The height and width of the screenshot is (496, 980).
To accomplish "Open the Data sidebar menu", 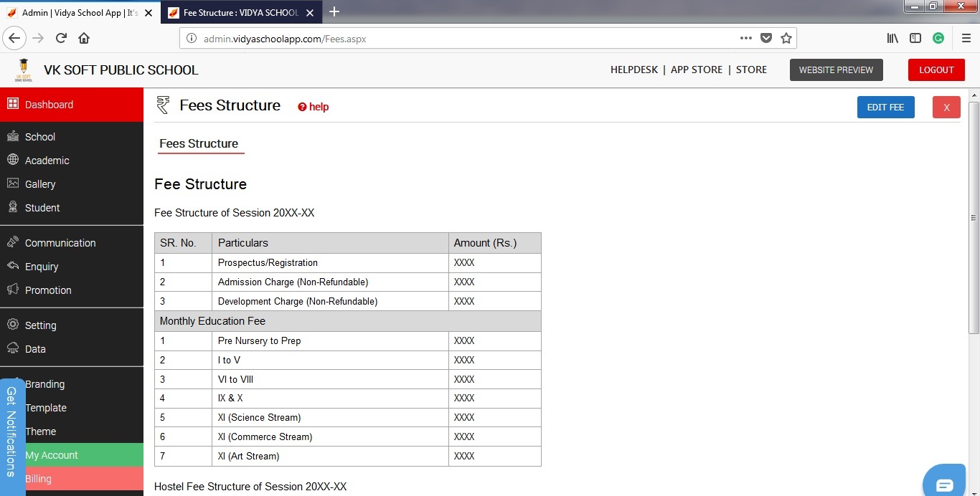I will pos(72,348).
